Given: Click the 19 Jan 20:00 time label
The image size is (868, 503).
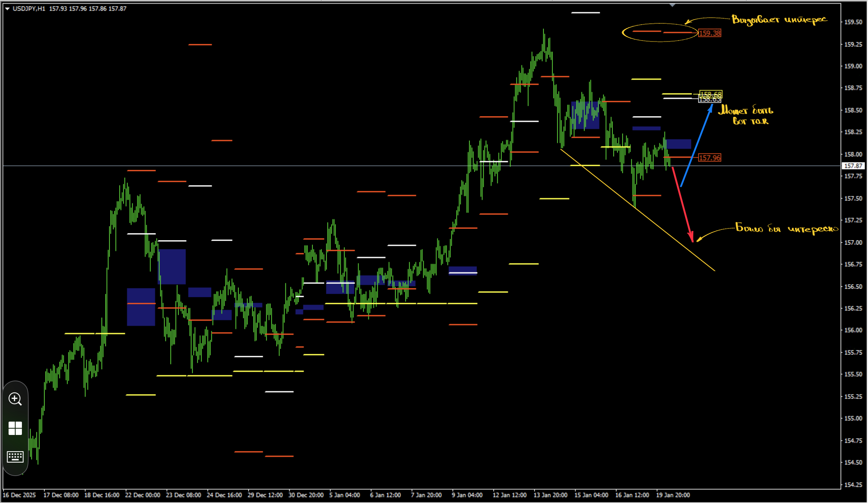Looking at the screenshot, I should click(x=673, y=495).
